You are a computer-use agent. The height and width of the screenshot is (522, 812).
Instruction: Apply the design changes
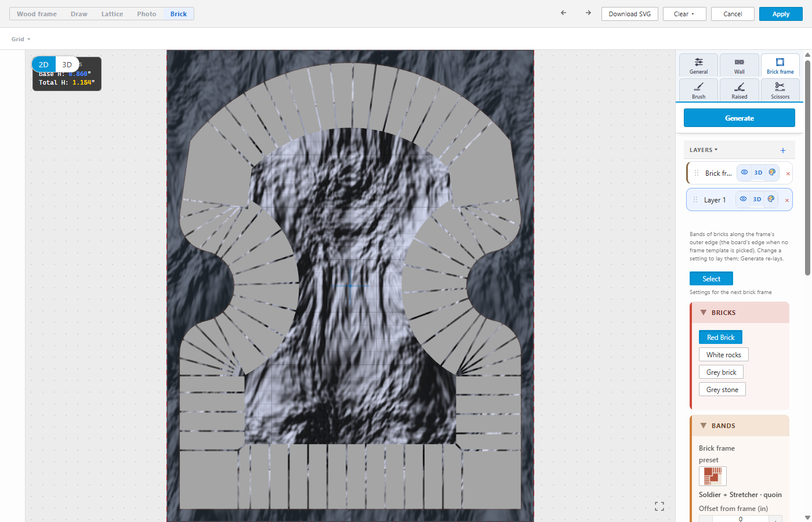781,14
